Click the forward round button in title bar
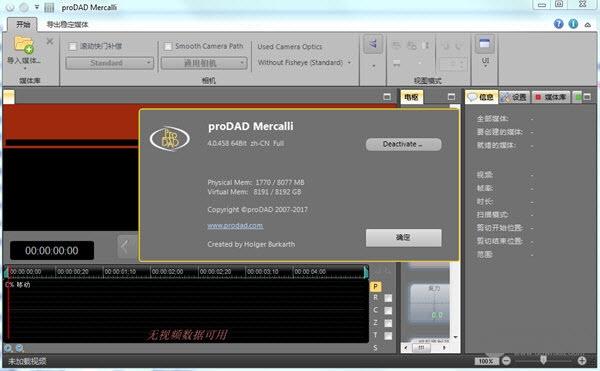 click(24, 7)
